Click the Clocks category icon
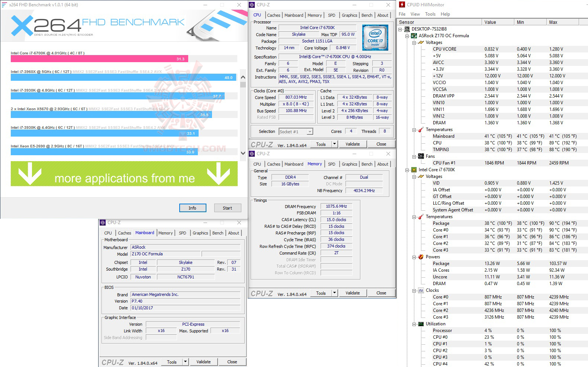The height and width of the screenshot is (367, 588). click(421, 290)
